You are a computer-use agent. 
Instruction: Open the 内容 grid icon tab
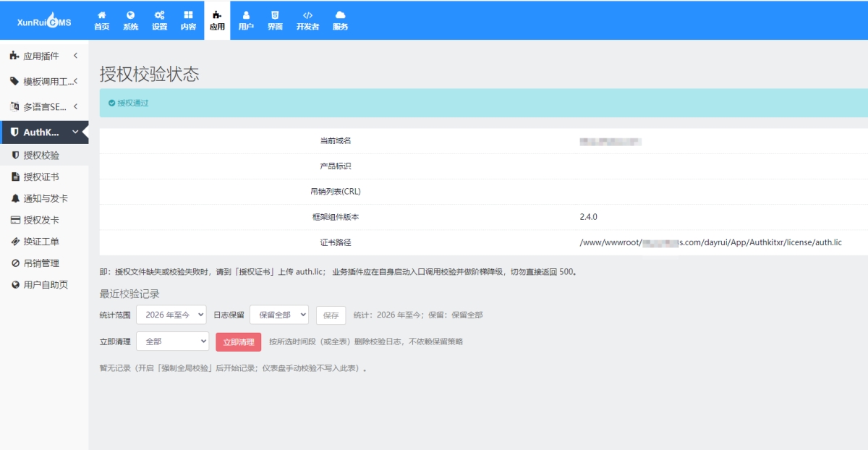[188, 20]
